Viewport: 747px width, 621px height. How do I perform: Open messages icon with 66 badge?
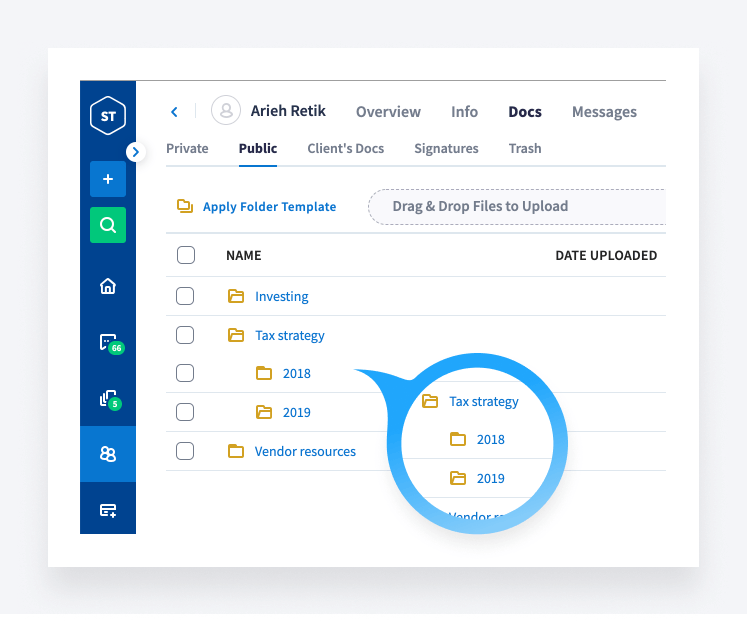(108, 343)
